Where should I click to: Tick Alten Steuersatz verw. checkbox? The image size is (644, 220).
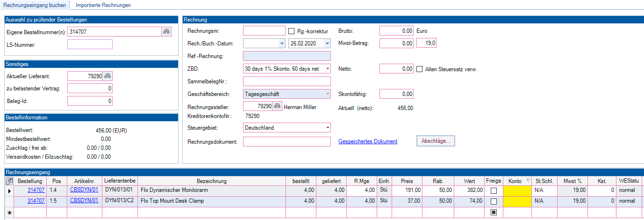[x=419, y=69]
